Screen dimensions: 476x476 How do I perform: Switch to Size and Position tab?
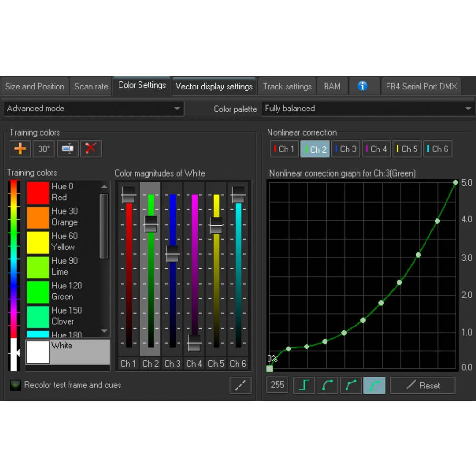(35, 87)
